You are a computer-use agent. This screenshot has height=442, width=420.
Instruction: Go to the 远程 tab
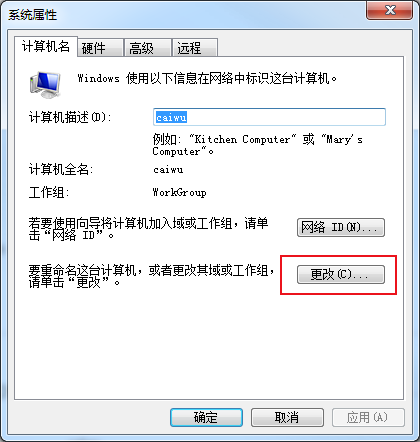pyautogui.click(x=195, y=48)
